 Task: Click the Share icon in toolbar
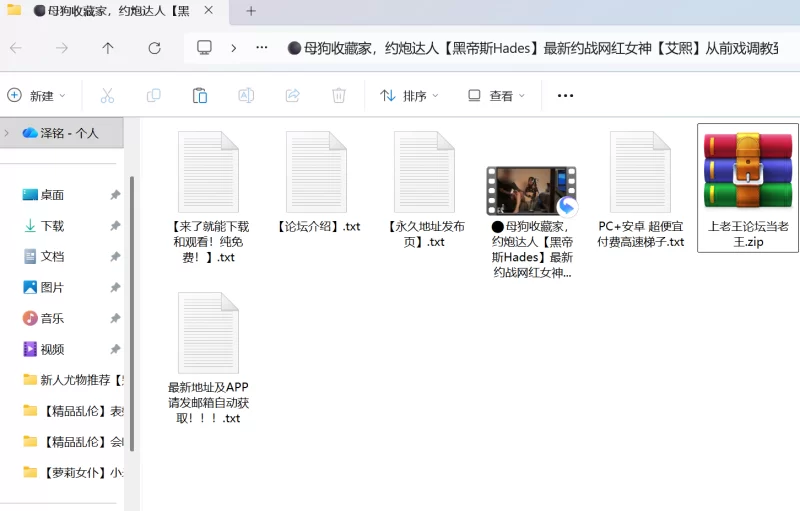292,96
